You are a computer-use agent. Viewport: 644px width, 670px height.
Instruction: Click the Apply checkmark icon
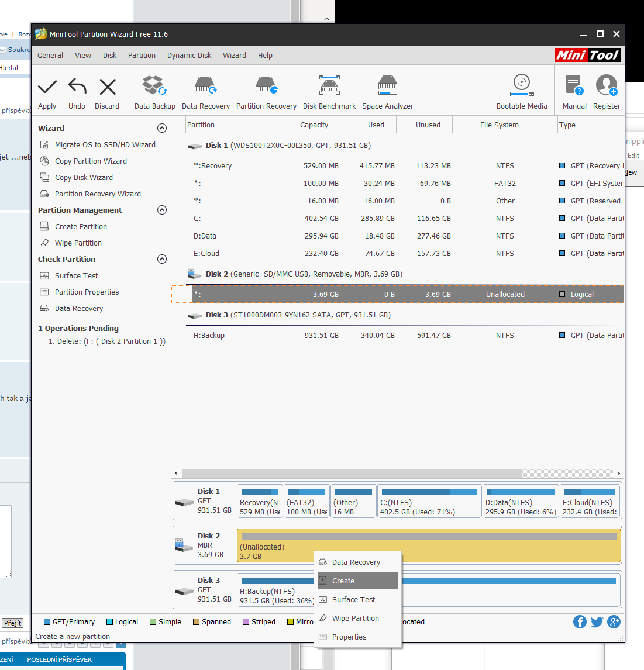click(47, 88)
